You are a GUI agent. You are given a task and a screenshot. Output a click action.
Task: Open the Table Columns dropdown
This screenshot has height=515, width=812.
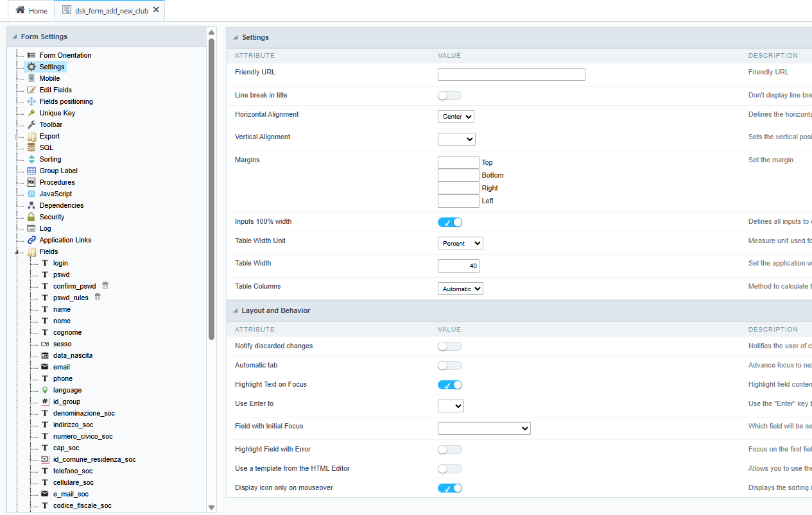click(x=460, y=289)
